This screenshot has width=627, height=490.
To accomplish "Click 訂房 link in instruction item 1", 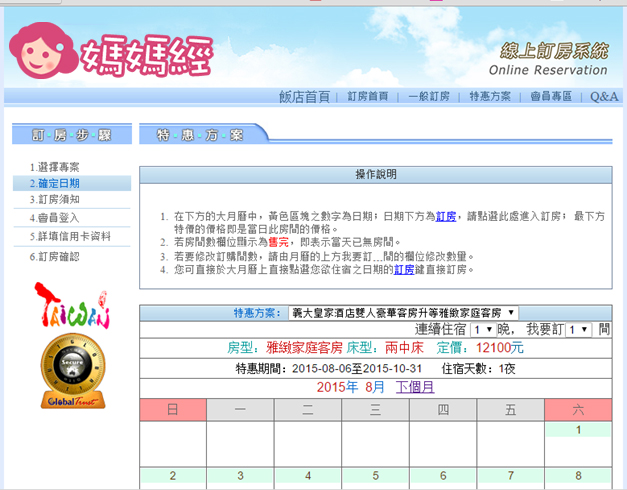I will [445, 216].
